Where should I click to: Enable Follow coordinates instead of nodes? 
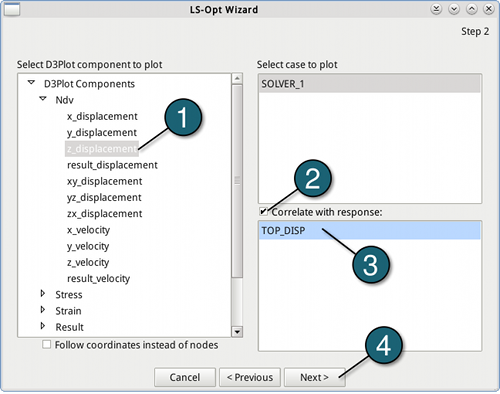point(47,344)
